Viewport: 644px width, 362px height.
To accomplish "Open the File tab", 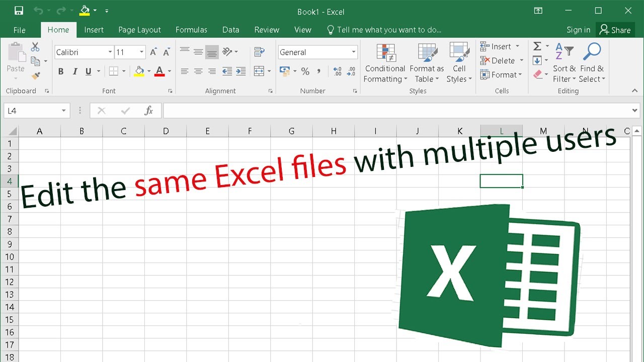I will [x=20, y=30].
